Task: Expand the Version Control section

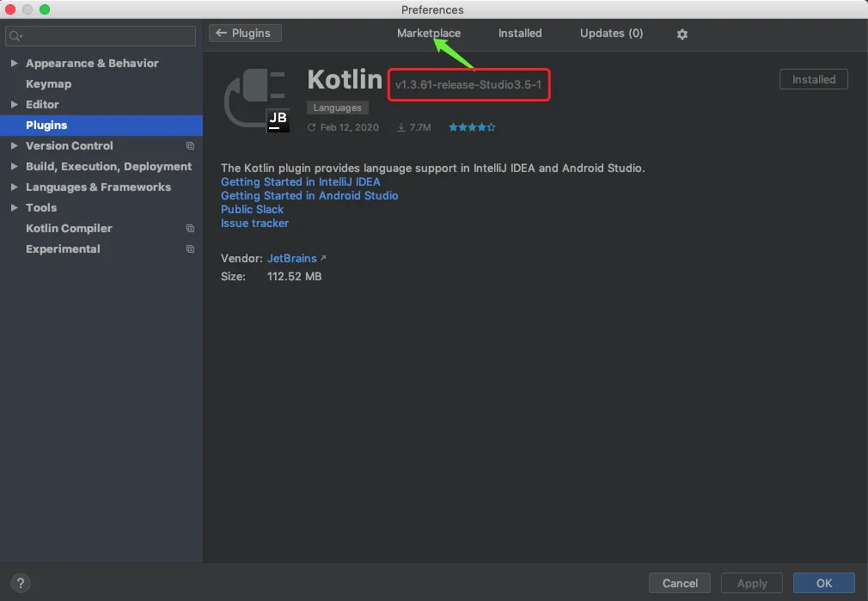Action: [x=14, y=145]
